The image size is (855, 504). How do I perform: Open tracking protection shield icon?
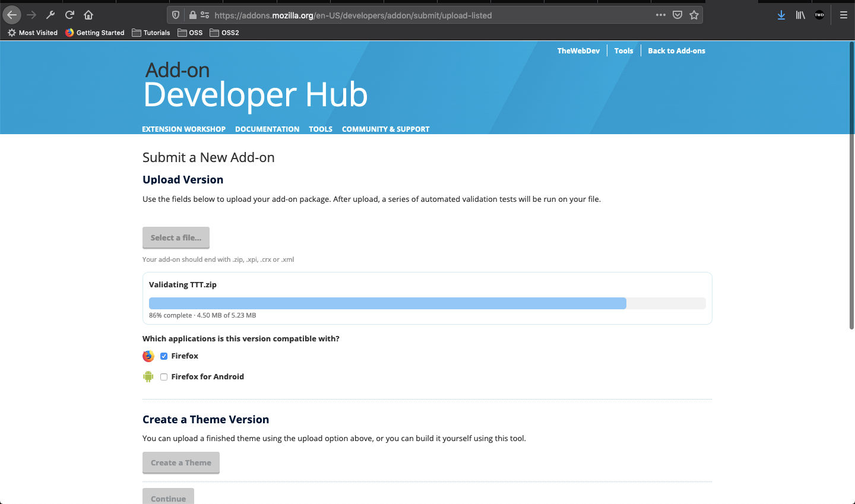(176, 15)
